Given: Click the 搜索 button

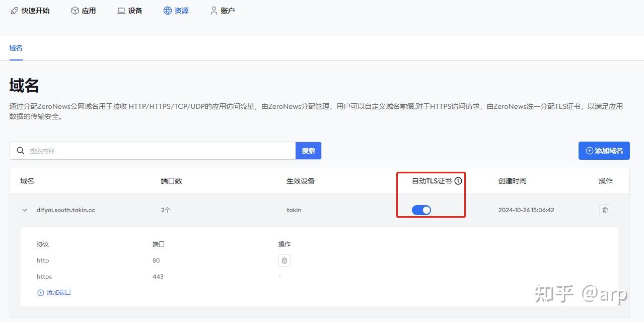Looking at the screenshot, I should 309,151.
